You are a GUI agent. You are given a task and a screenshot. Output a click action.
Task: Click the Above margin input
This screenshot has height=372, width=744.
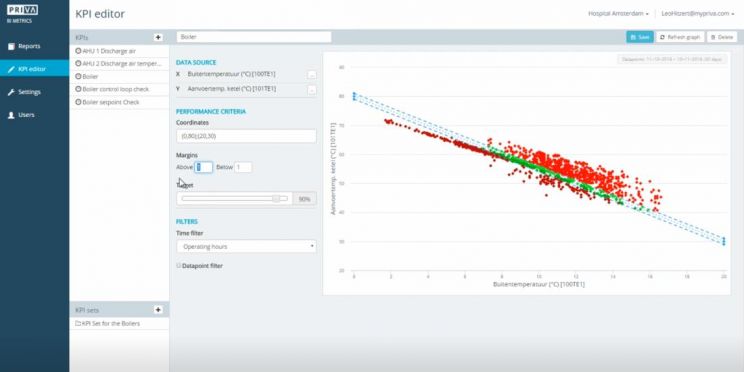point(203,167)
